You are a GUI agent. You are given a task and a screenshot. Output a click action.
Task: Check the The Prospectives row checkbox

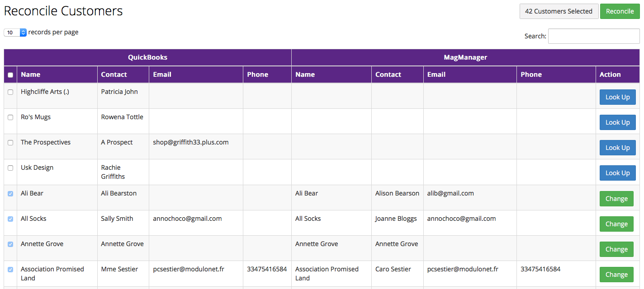(10, 143)
